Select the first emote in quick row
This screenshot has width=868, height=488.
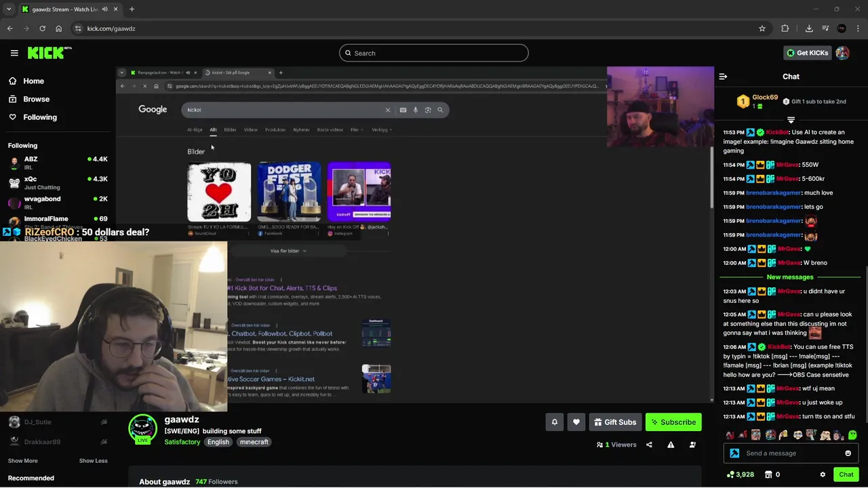pos(730,435)
